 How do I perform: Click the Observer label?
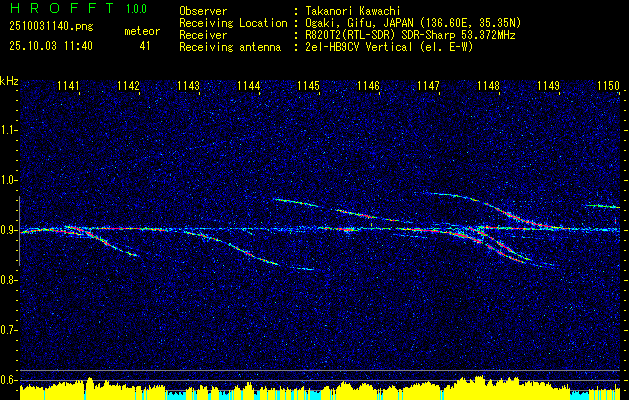click(203, 11)
